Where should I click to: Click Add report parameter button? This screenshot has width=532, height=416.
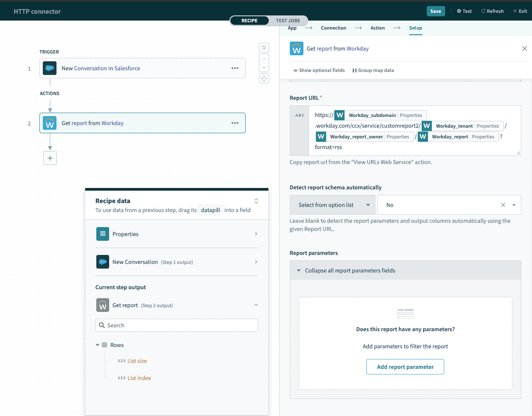point(405,367)
